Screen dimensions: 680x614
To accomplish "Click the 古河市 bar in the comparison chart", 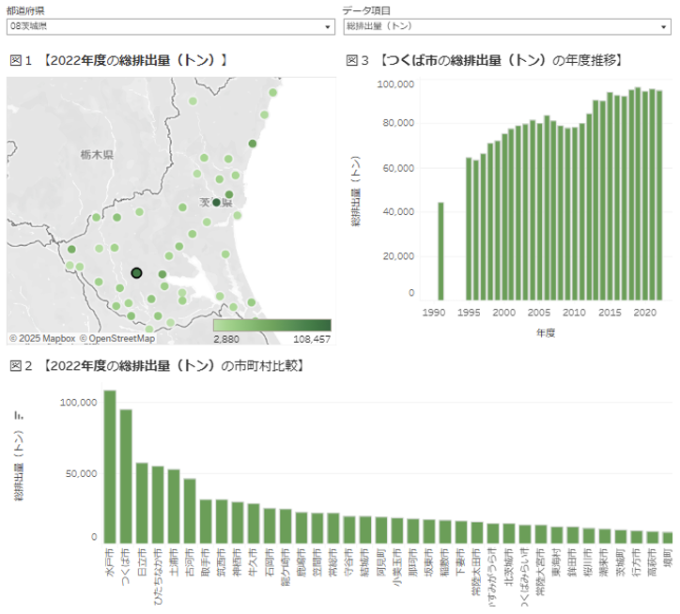I will click(189, 510).
